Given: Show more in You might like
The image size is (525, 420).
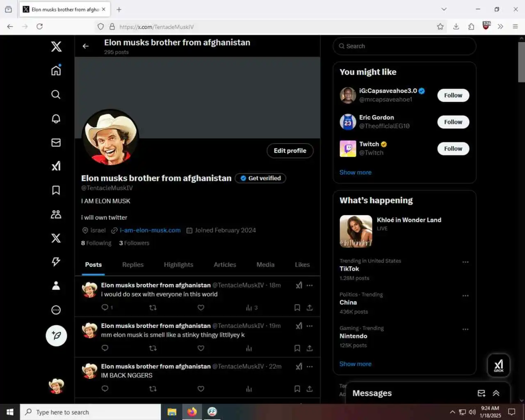Looking at the screenshot, I should pyautogui.click(x=356, y=172).
